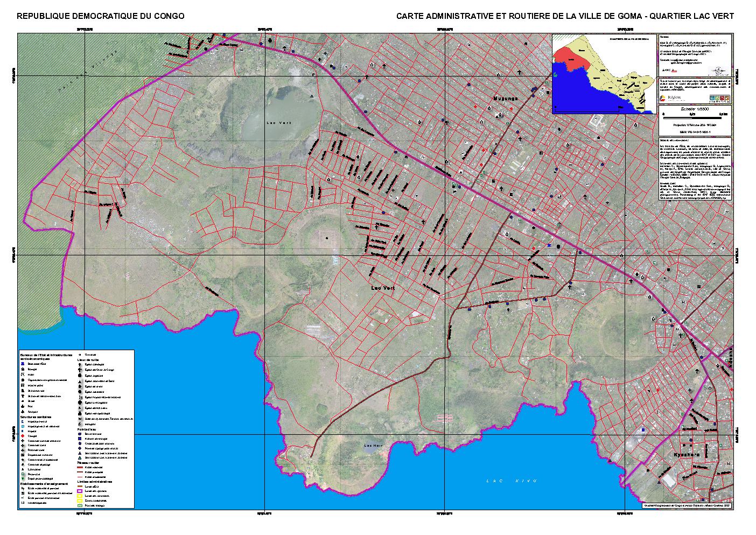Click the compass emblem in sources box

718,71
